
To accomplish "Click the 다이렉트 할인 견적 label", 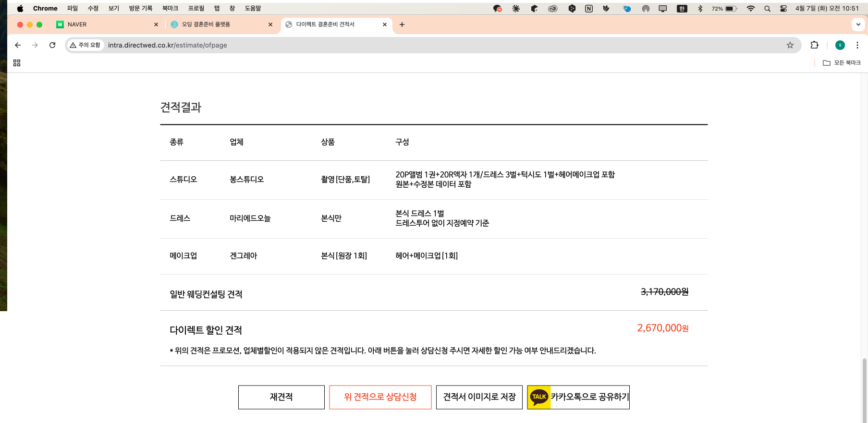I will point(206,330).
